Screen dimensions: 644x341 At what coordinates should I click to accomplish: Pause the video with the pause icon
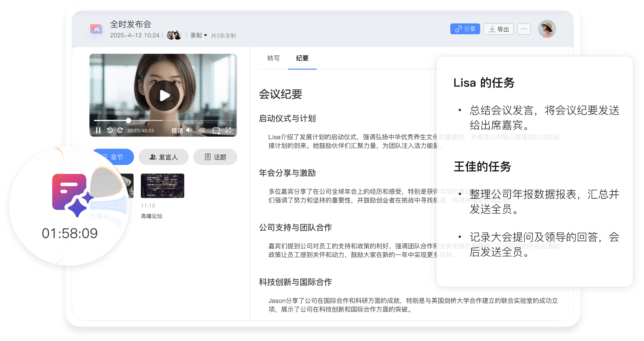click(x=98, y=131)
